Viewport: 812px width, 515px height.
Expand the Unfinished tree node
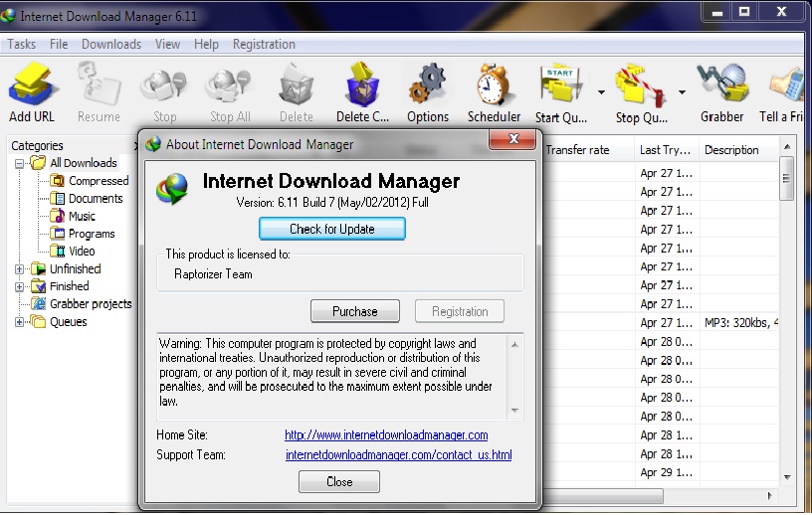tap(20, 269)
